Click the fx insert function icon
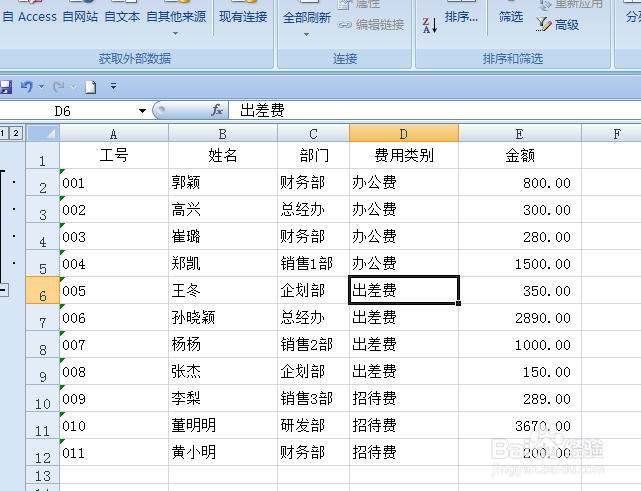 pyautogui.click(x=217, y=110)
